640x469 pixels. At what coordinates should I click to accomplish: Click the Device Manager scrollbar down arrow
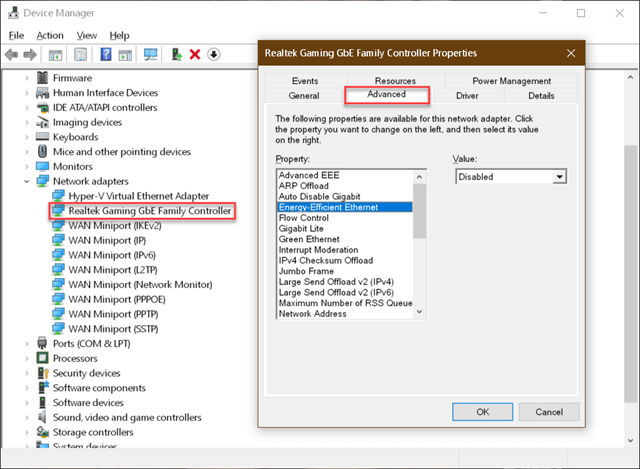630,441
